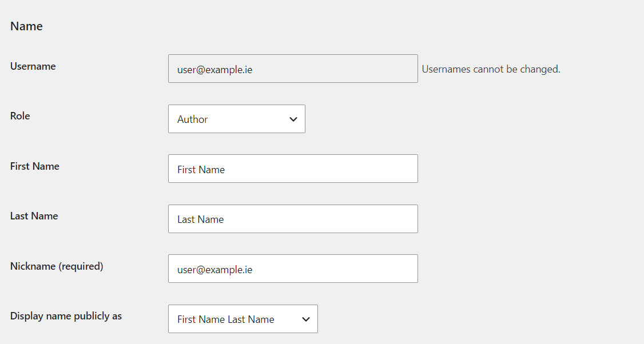644x344 pixels.
Task: Click the First Name Last Name selected option
Action: click(x=226, y=319)
